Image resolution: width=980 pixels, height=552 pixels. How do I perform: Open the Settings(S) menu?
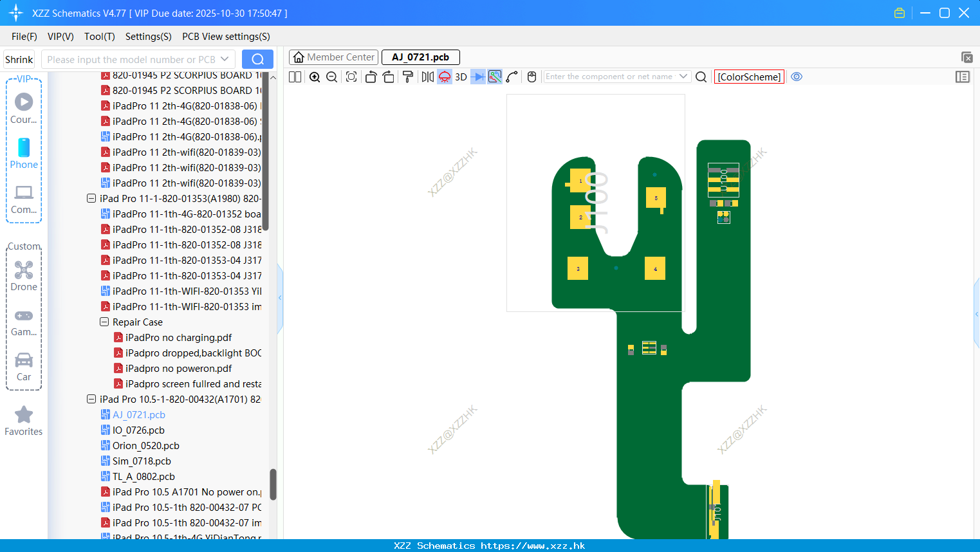click(149, 37)
